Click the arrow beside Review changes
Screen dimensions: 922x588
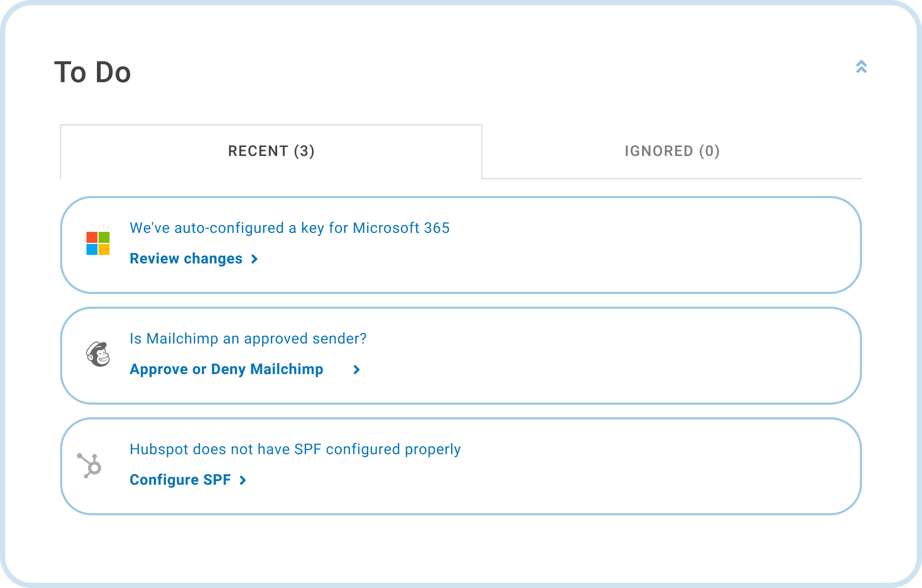coord(254,259)
